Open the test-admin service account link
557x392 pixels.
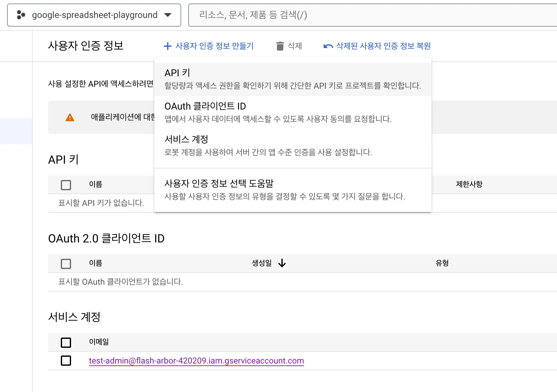point(196,361)
